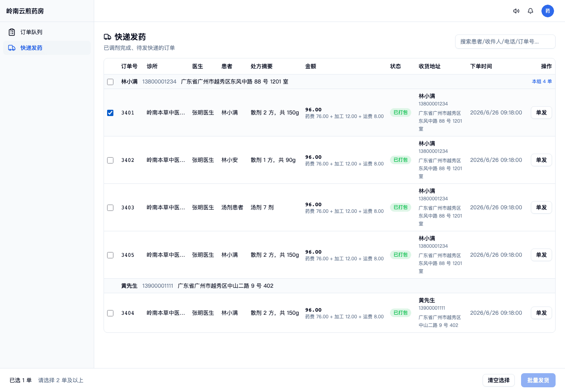565x392 pixels.
Task: Open the 药 user avatar menu
Action: point(548,11)
